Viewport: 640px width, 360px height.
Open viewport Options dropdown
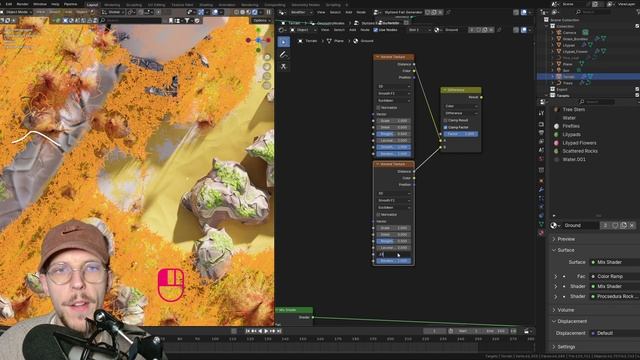261,20
